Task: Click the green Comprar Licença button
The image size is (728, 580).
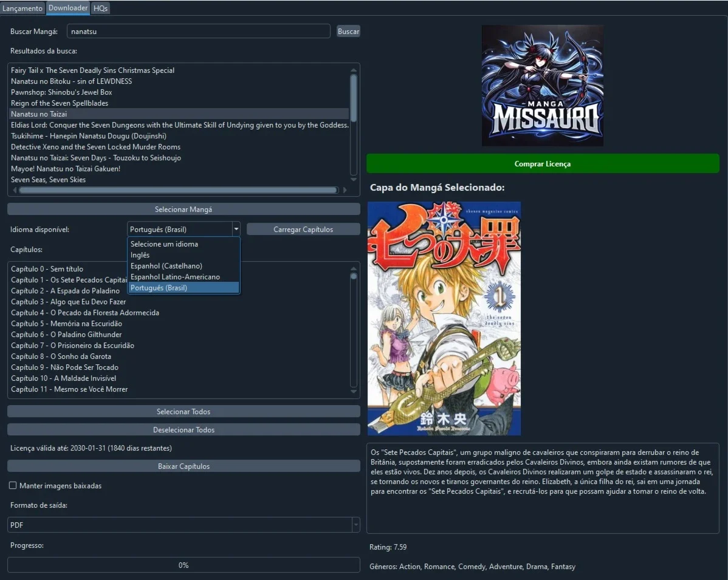Action: [542, 164]
